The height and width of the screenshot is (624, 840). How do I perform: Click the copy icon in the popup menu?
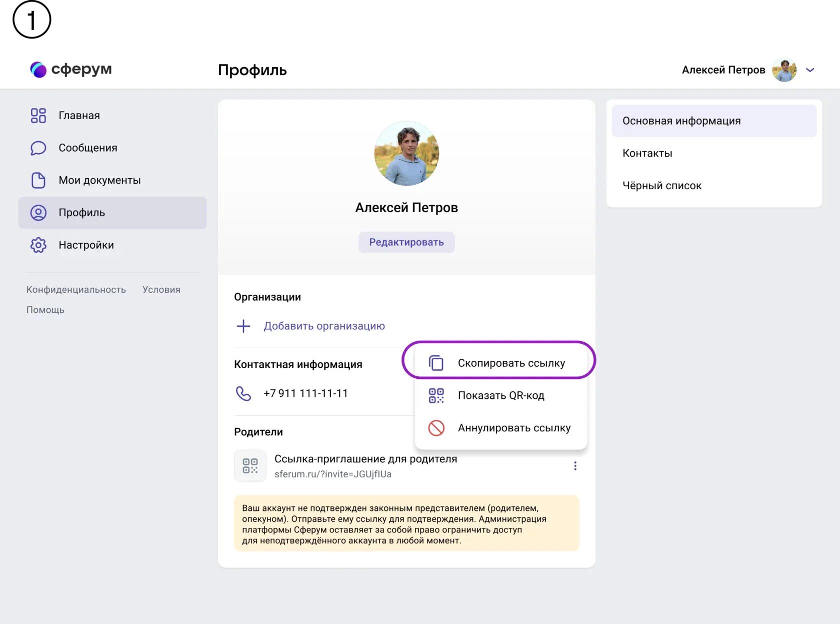tap(436, 363)
